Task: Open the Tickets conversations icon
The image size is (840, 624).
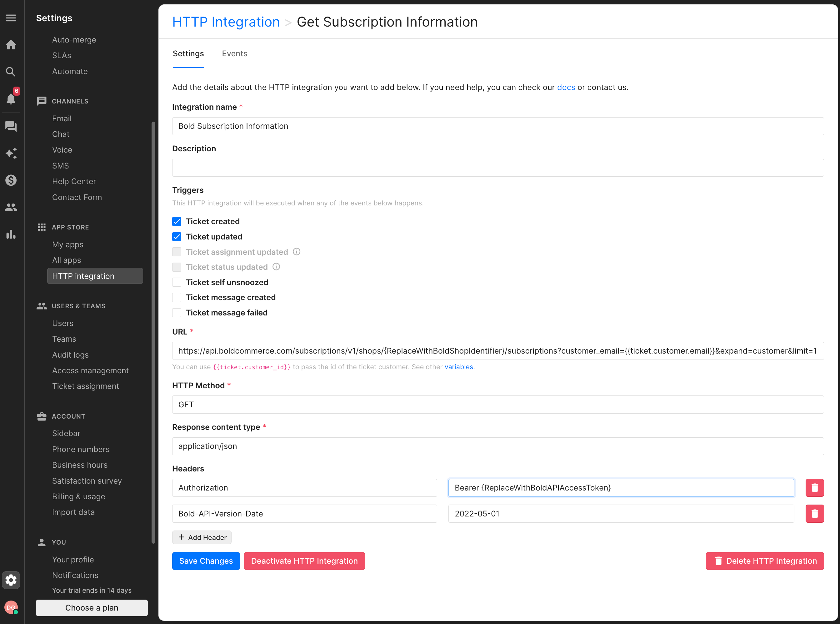Action: [x=11, y=126]
